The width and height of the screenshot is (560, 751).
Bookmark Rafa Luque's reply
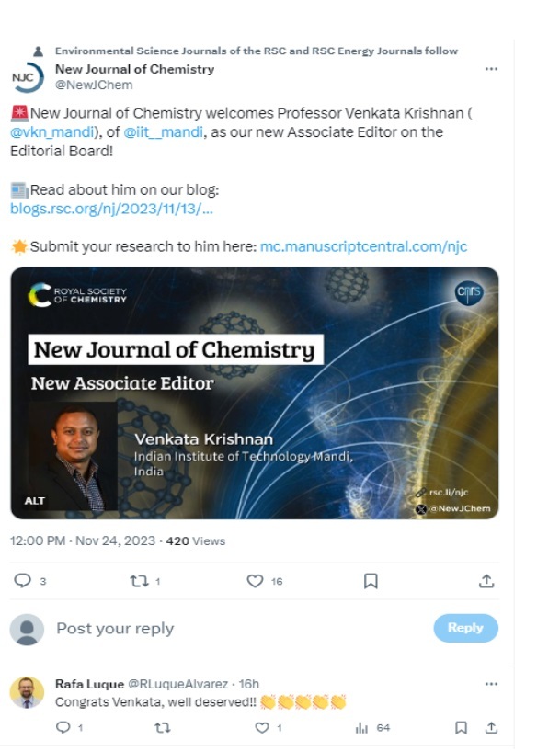(462, 727)
